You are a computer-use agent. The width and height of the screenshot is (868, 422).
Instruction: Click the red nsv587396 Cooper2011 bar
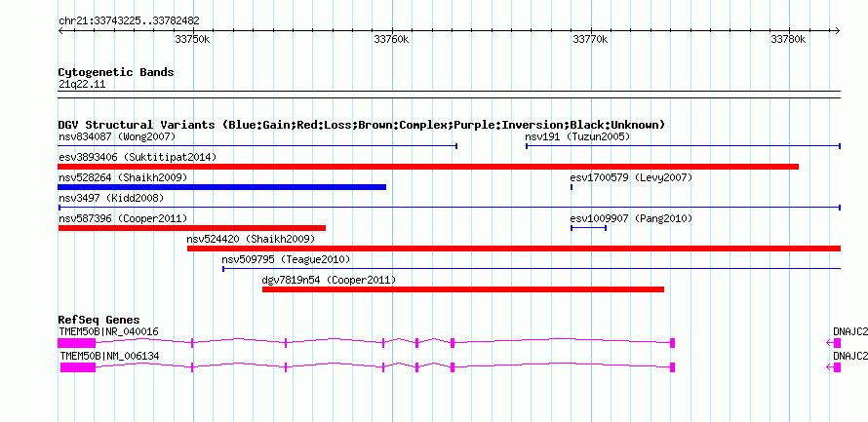(192, 228)
